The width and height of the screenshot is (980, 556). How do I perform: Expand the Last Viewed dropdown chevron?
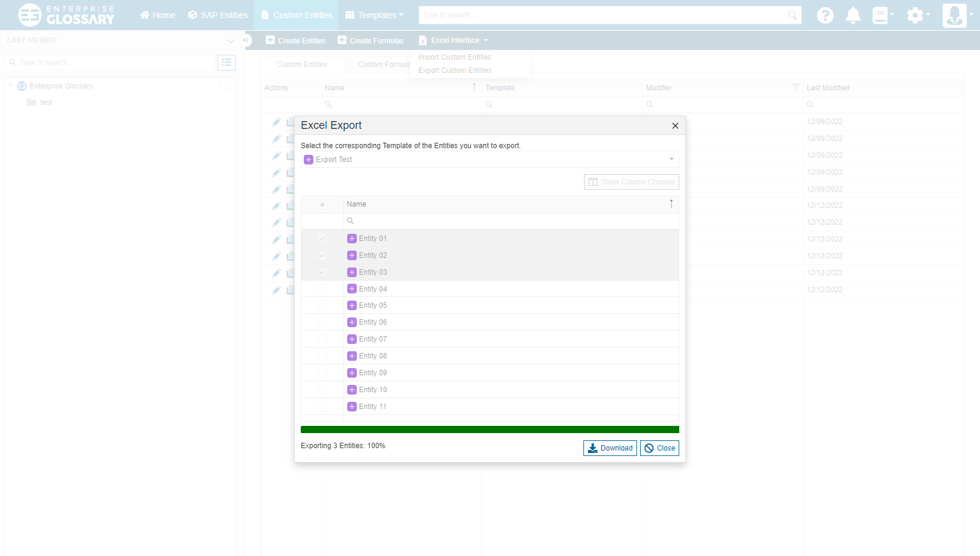[231, 41]
